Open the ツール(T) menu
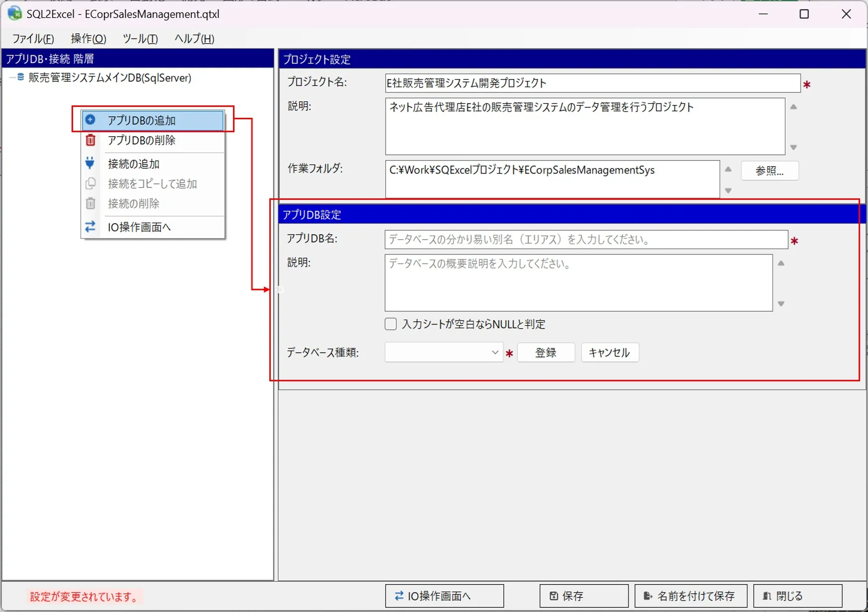868x612 pixels. [140, 38]
